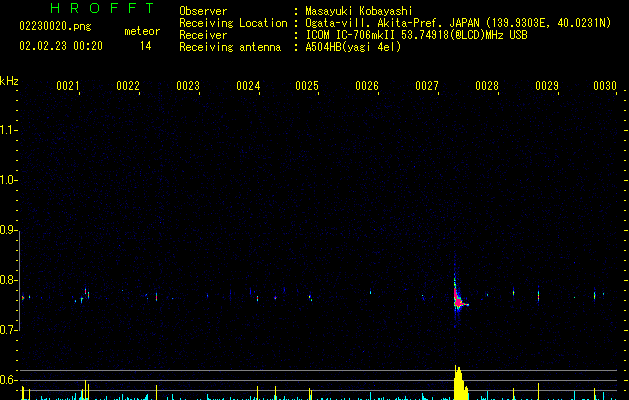The image size is (629, 400).
Task: Click the 0025 time marker
Action: 307,86
